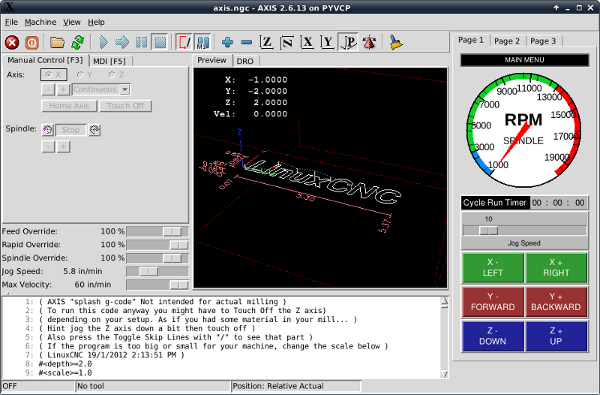Select Manual Control [F3] tab
Viewport: 600px width, 395px height.
45,60
